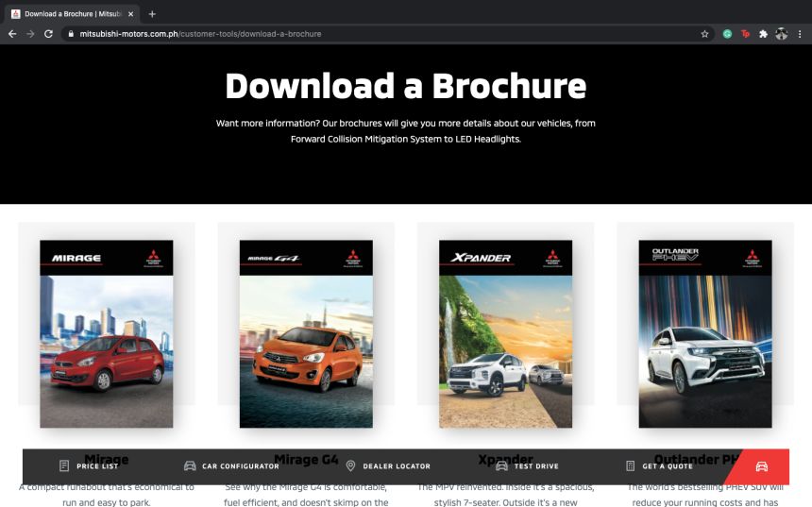This screenshot has width=812, height=507.
Task: Reload the page with the refresh icon
Action: (x=49, y=34)
